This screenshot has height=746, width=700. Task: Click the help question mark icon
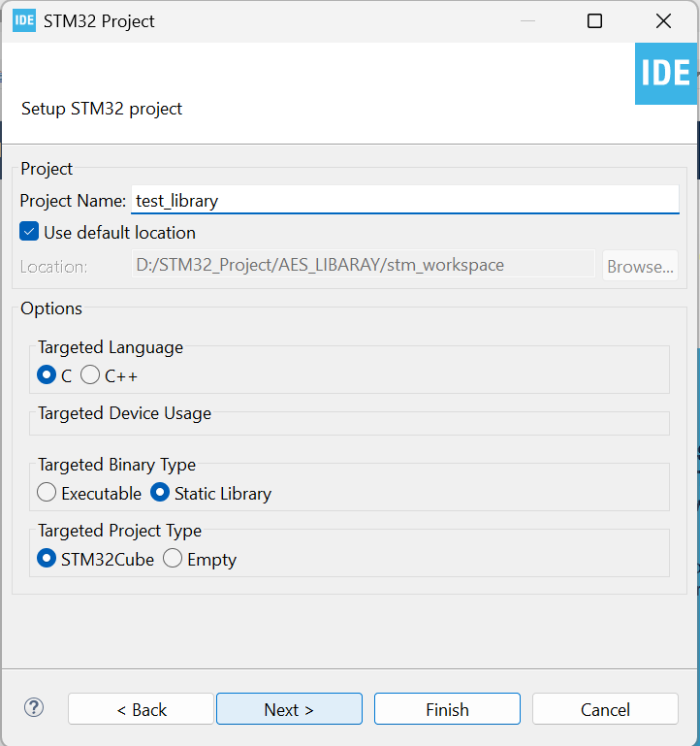click(34, 708)
